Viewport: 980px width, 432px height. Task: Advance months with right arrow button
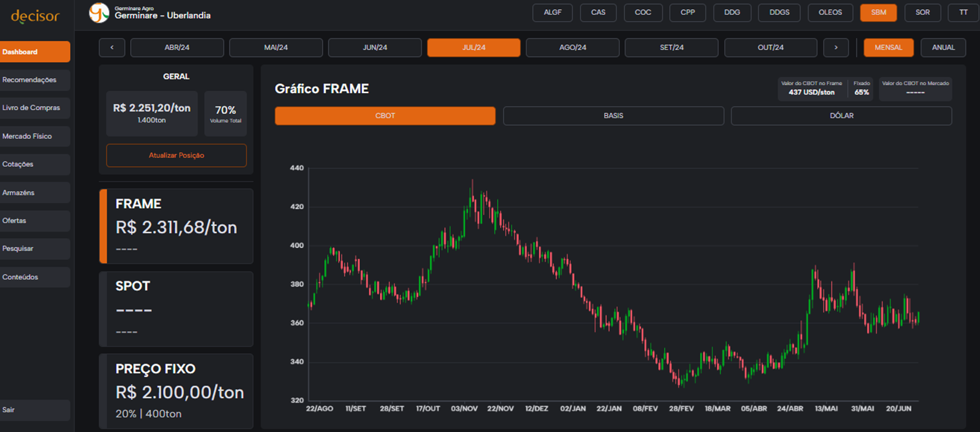836,48
